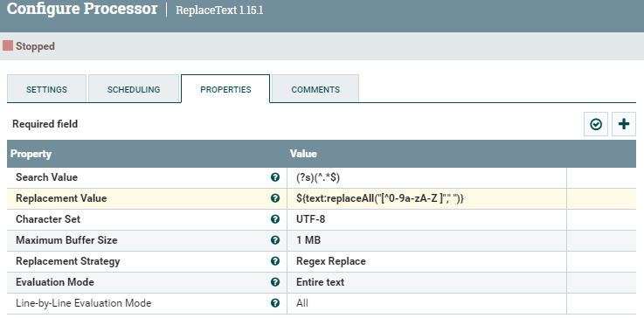Click the Replacement Strategy property name
Image resolution: width=644 pixels, height=318 pixels.
(68, 261)
